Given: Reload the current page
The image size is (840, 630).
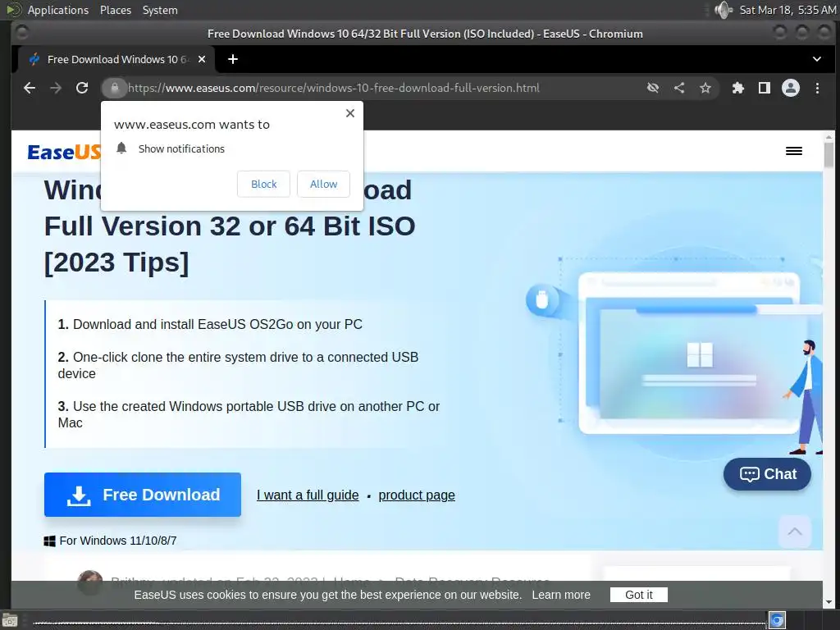Looking at the screenshot, I should (82, 88).
